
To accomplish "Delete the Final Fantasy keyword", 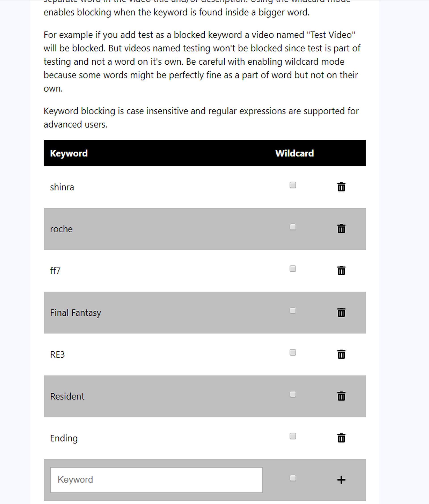I will tap(341, 312).
